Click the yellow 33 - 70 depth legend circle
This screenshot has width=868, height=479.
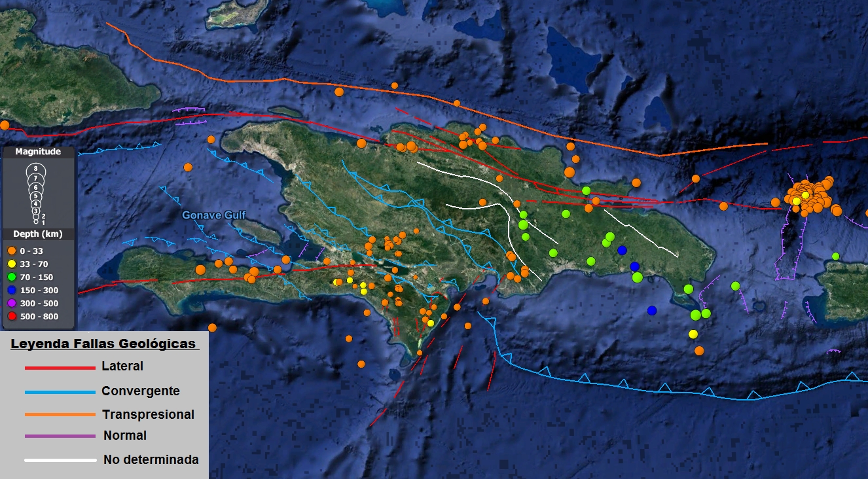pyautogui.click(x=11, y=264)
